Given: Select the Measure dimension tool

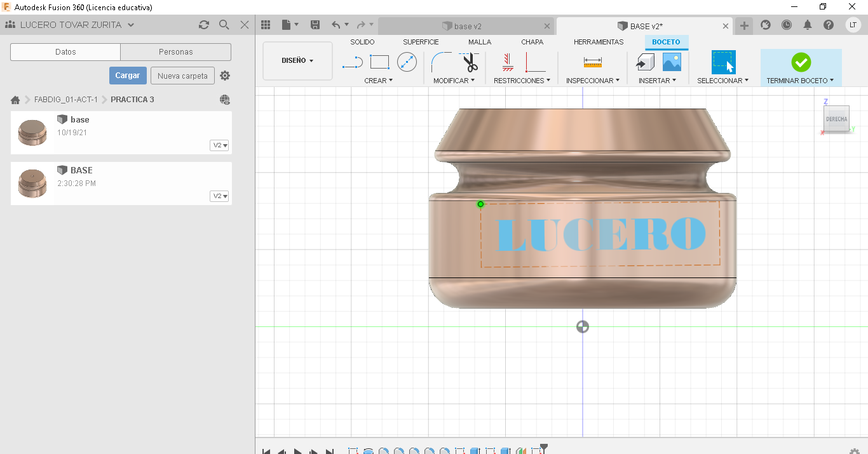Looking at the screenshot, I should pos(592,62).
